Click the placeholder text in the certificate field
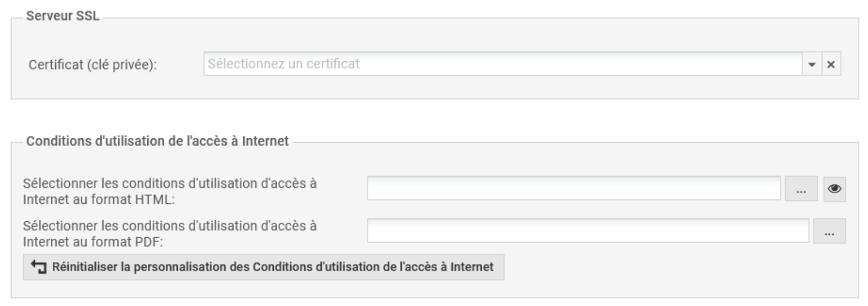The height and width of the screenshot is (306, 868). click(284, 64)
